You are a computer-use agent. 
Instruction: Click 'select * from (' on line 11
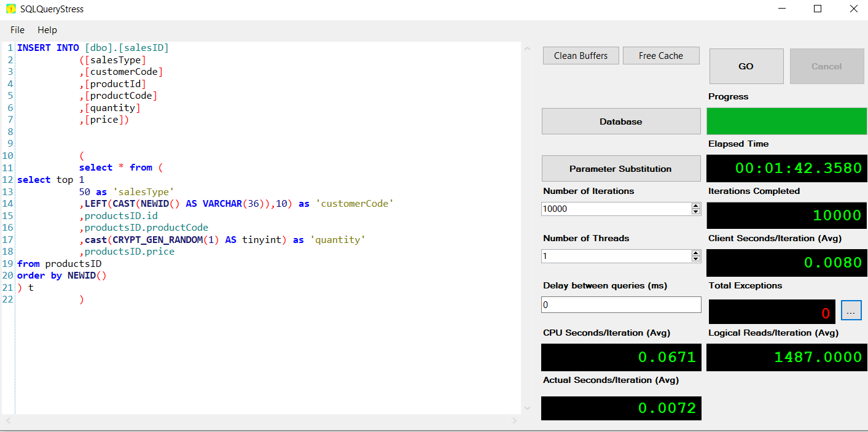coord(121,168)
